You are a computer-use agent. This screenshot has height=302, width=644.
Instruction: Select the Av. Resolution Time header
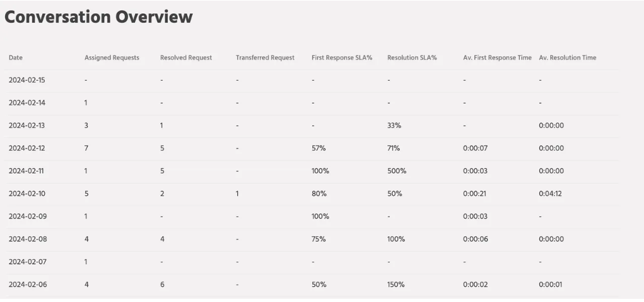coord(567,57)
